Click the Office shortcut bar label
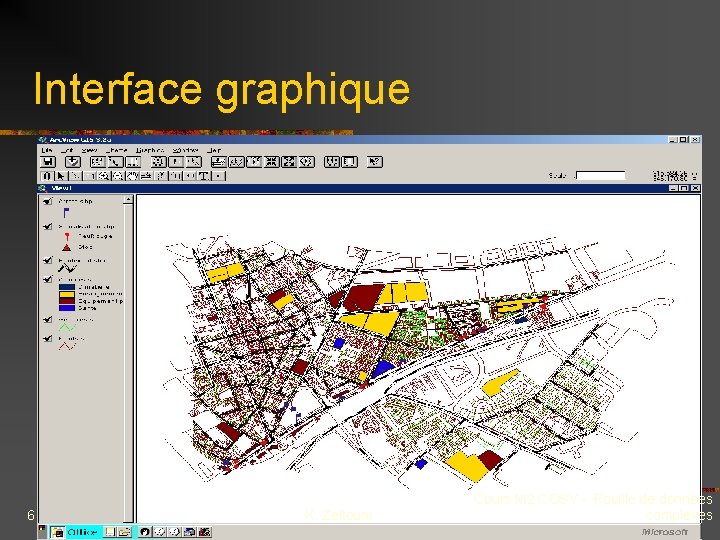The width and height of the screenshot is (720, 540). (x=82, y=532)
